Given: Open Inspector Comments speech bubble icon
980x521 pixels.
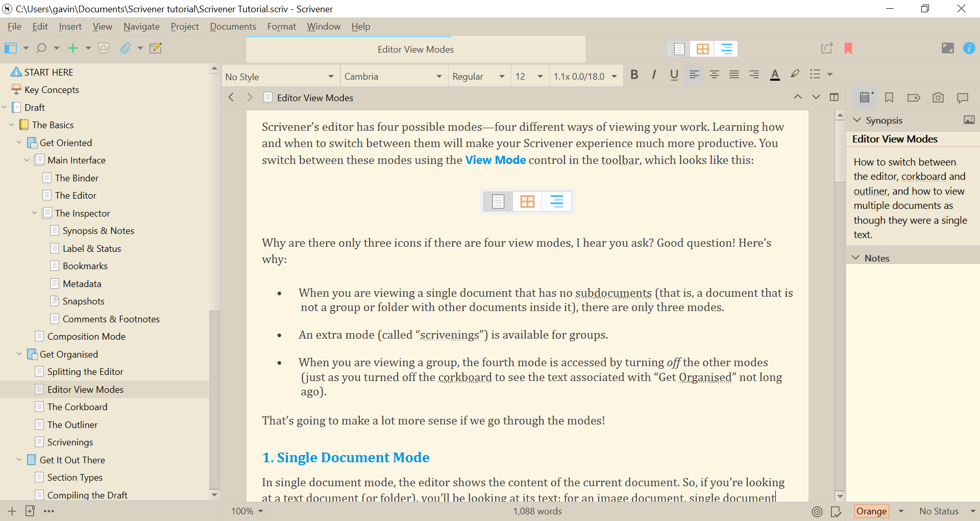Looking at the screenshot, I should (963, 98).
